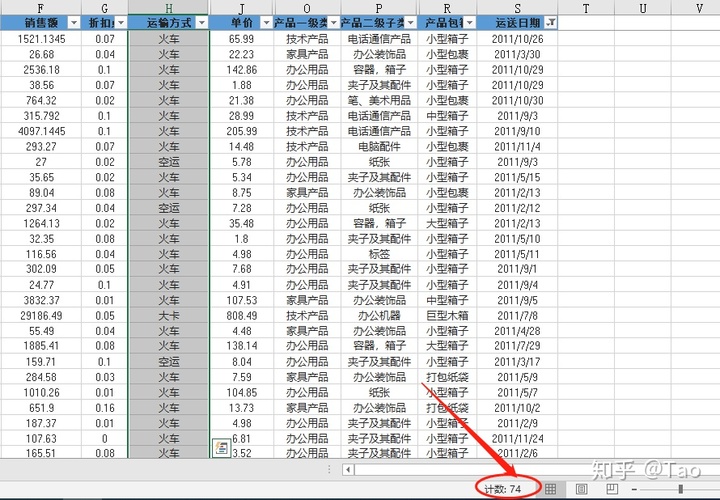This screenshot has height=500, width=720.
Task: Select the date cell 2011/4/28
Action: 518,331
